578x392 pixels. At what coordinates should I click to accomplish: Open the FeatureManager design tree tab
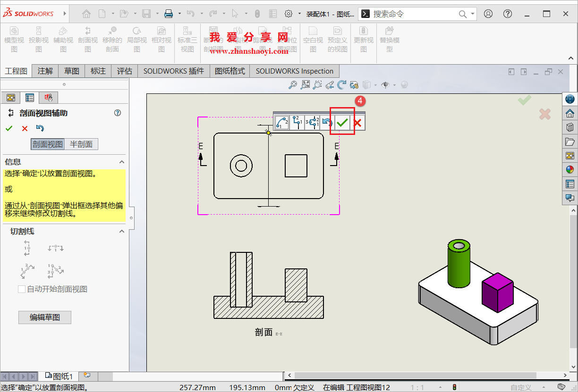11,98
